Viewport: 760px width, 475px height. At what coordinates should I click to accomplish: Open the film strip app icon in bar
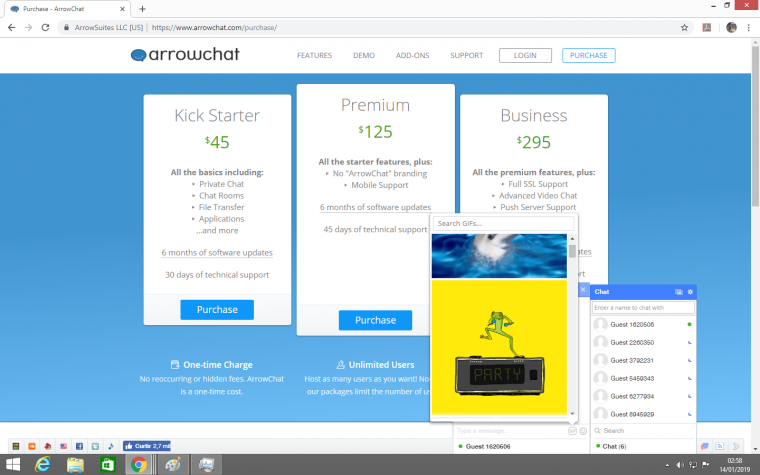pyautogui.click(x=16, y=446)
